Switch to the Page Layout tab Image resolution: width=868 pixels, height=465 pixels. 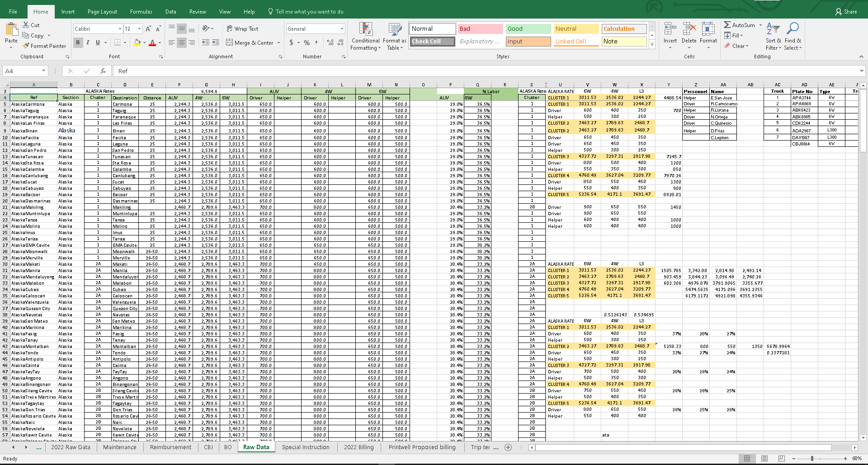(x=102, y=12)
